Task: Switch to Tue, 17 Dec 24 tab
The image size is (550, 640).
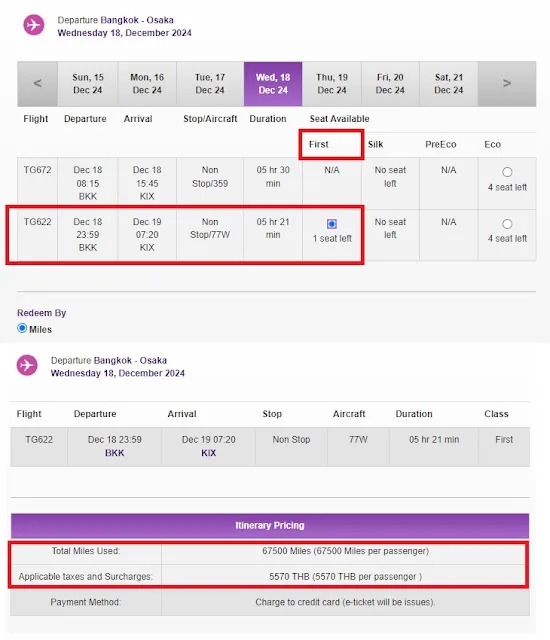Action: point(210,84)
